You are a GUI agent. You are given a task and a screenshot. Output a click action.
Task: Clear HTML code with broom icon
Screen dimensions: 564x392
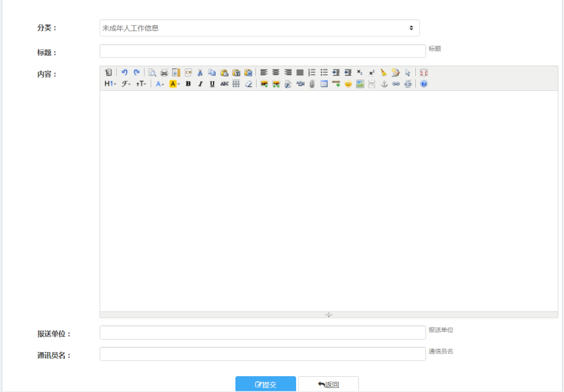click(x=384, y=72)
